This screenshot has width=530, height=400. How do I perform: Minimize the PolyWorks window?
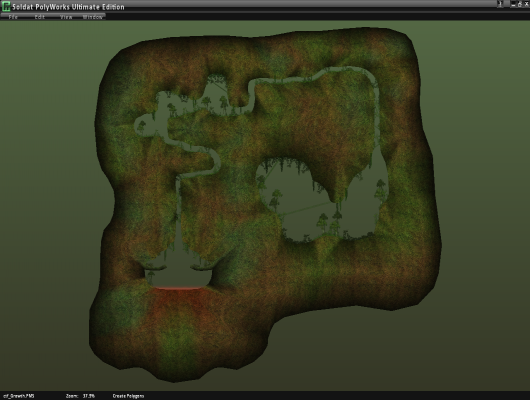coord(513,4)
